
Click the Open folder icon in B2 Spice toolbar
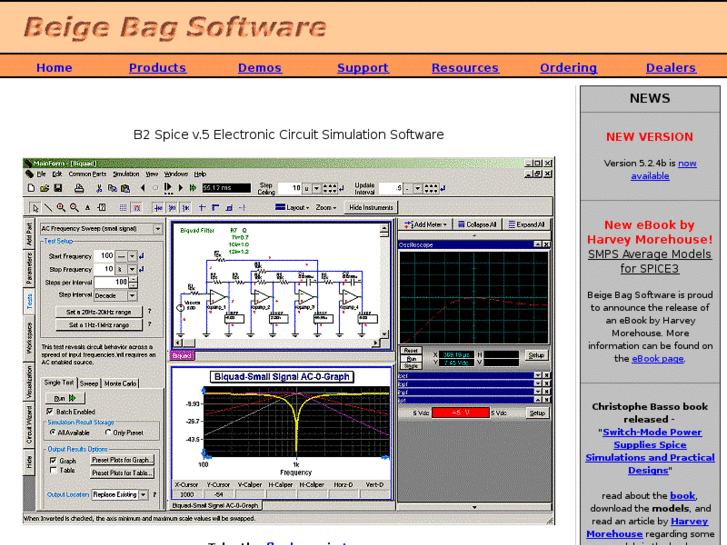pyautogui.click(x=45, y=188)
